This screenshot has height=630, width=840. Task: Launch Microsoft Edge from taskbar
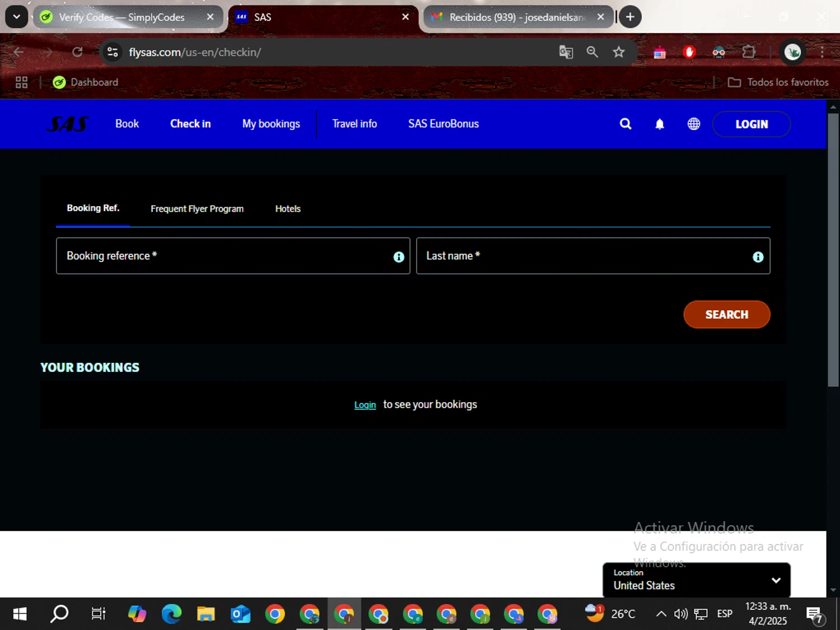click(x=171, y=614)
